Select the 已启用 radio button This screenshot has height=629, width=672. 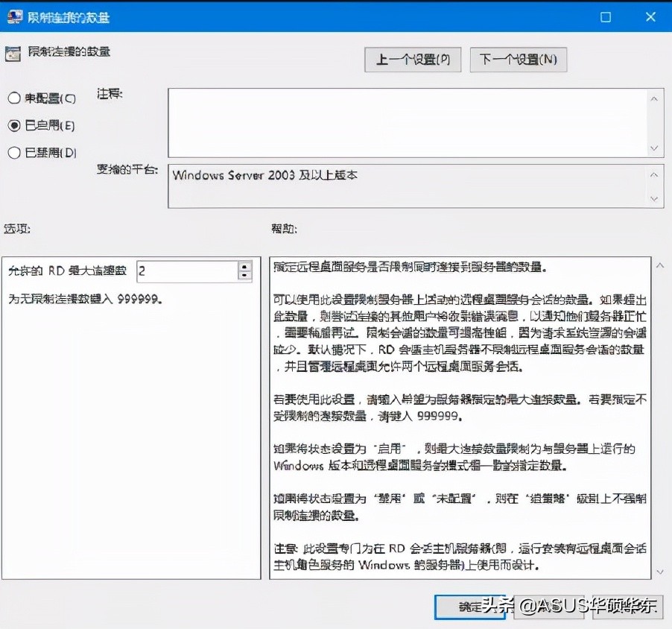point(13,125)
